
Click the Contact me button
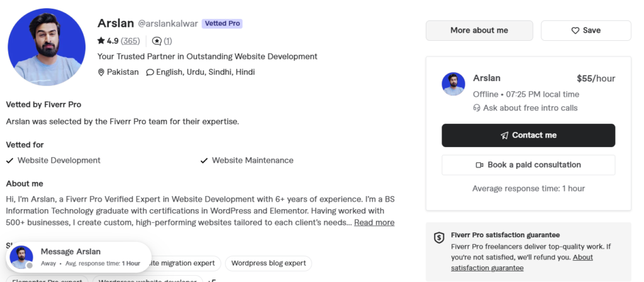pyautogui.click(x=528, y=135)
